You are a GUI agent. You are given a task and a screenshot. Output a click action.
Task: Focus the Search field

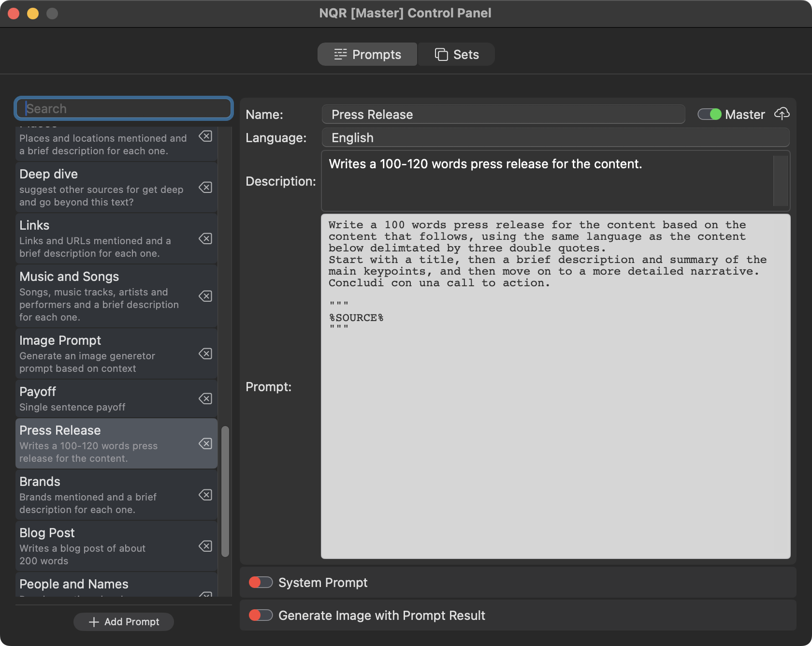124,109
